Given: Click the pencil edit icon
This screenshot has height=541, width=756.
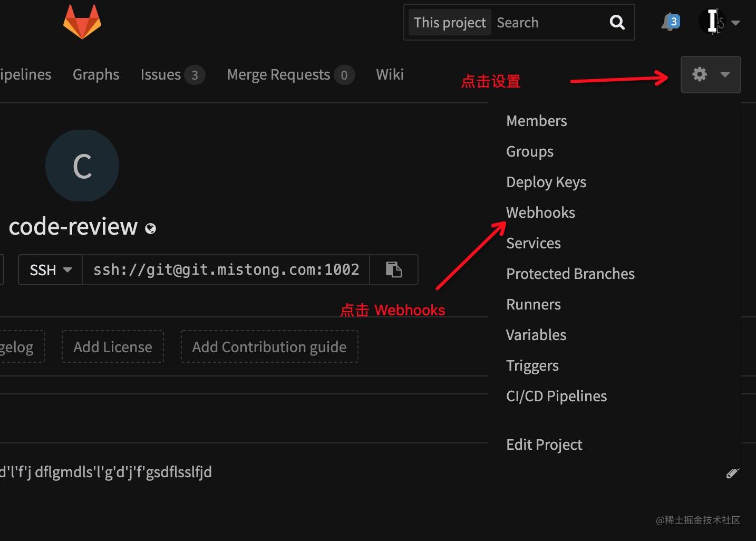Looking at the screenshot, I should (733, 473).
